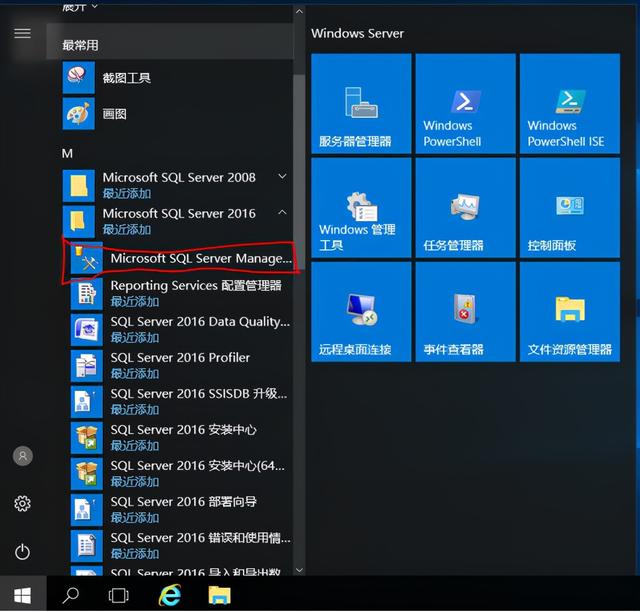Screen dimensions: 640x612
Task: Launch the Windows PowerShell tile
Action: pos(466,104)
